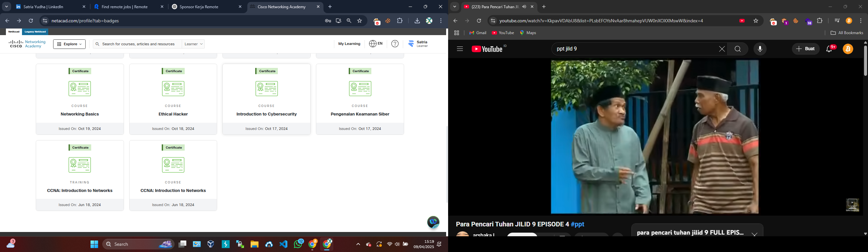Reload the Cisco Networking Academy page
868x252 pixels.
[x=31, y=21]
